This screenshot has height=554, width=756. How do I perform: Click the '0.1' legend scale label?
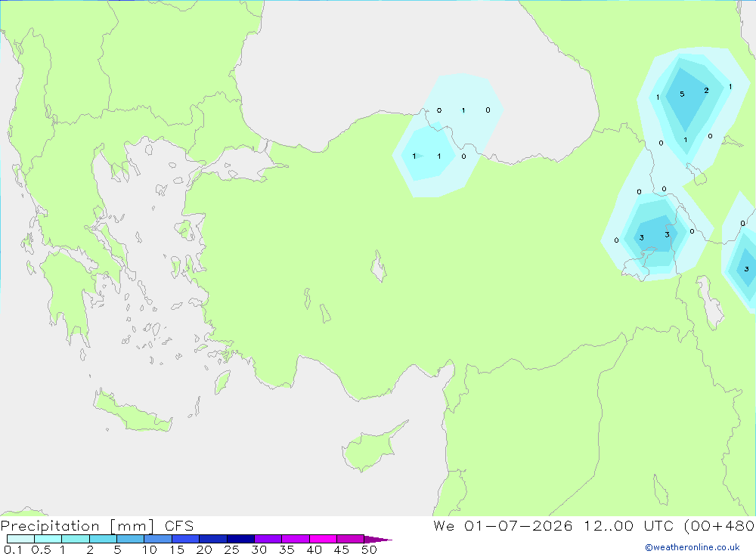[x=13, y=549]
